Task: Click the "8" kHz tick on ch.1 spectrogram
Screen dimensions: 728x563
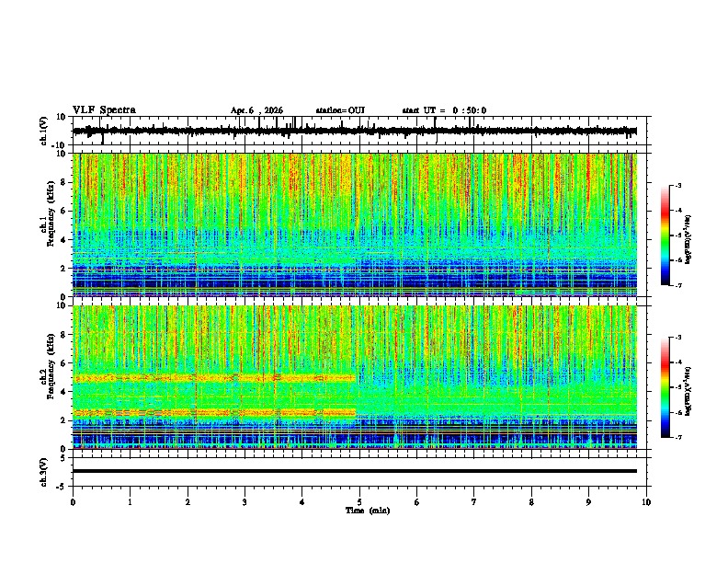Action: click(63, 182)
